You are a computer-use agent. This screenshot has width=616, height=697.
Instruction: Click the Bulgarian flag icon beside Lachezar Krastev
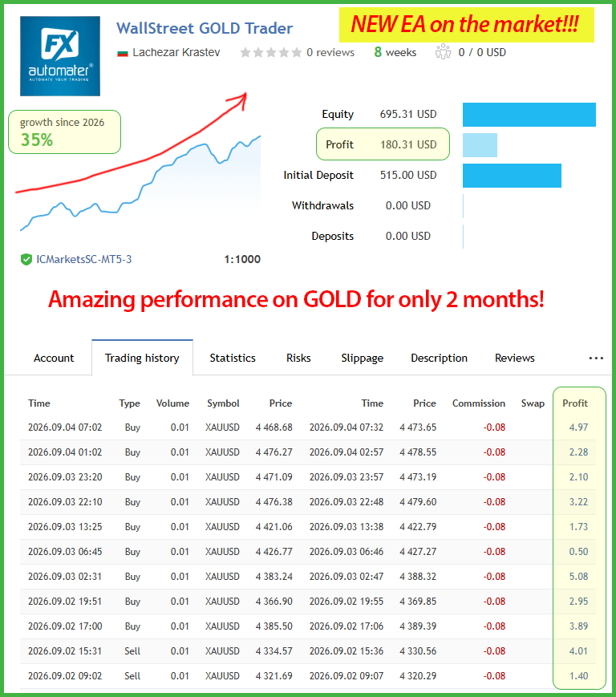tap(122, 54)
